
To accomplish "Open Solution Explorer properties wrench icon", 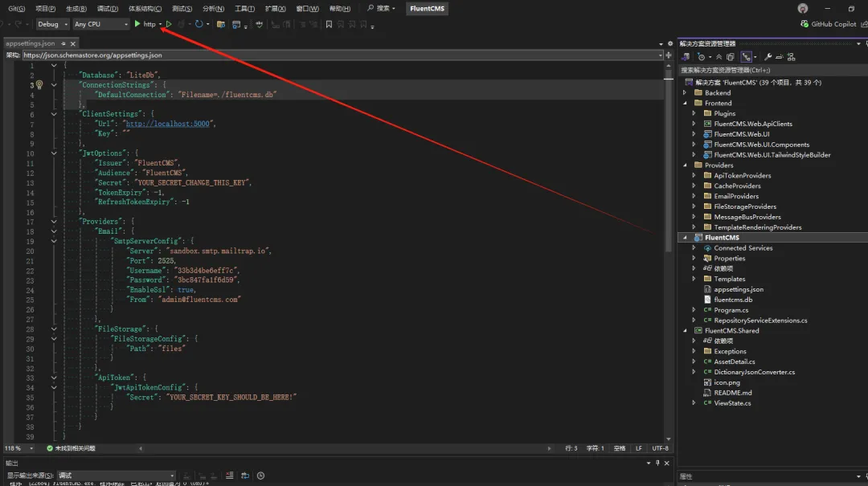I will (x=768, y=57).
